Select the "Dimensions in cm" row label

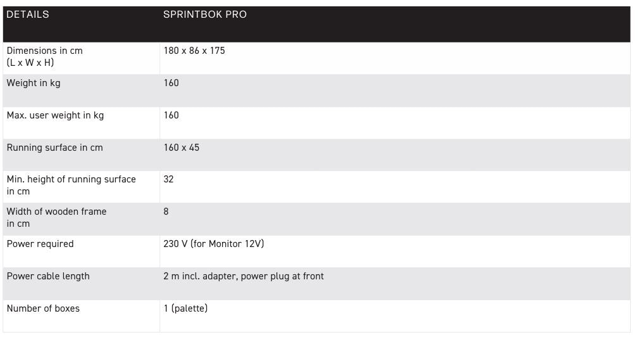tap(44, 51)
